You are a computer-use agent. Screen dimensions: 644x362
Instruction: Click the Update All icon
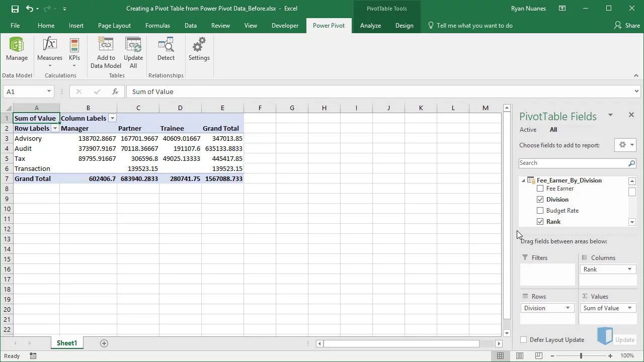pyautogui.click(x=133, y=52)
